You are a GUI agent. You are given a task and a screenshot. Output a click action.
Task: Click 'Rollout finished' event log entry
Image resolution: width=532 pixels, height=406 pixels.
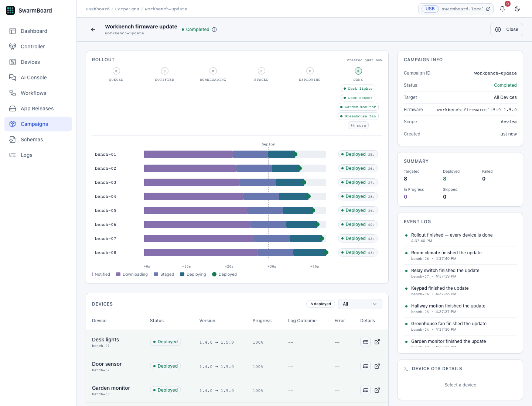point(460,238)
